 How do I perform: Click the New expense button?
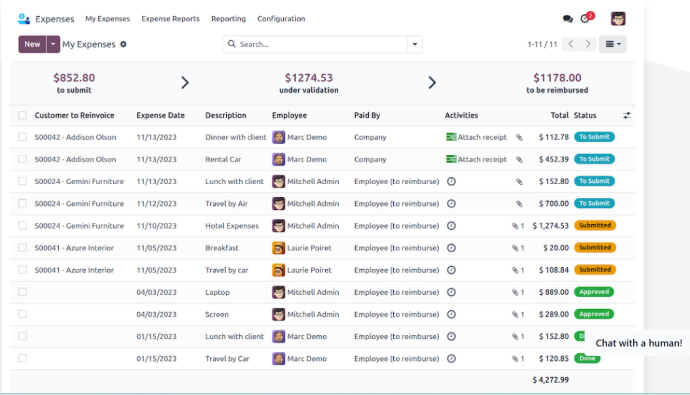coord(32,44)
